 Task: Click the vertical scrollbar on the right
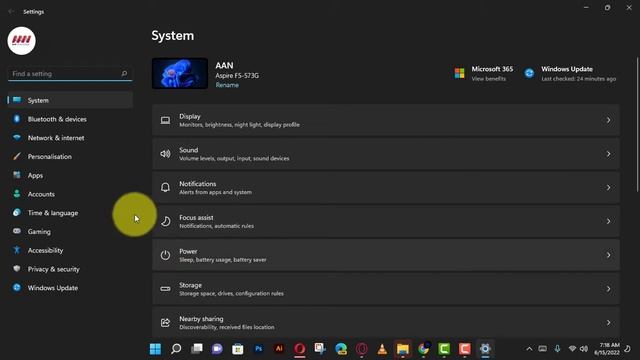(x=638, y=124)
